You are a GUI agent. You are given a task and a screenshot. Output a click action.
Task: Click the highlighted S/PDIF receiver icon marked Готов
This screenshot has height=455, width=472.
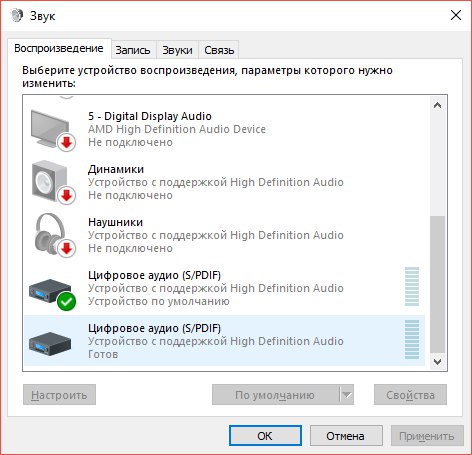click(x=50, y=343)
